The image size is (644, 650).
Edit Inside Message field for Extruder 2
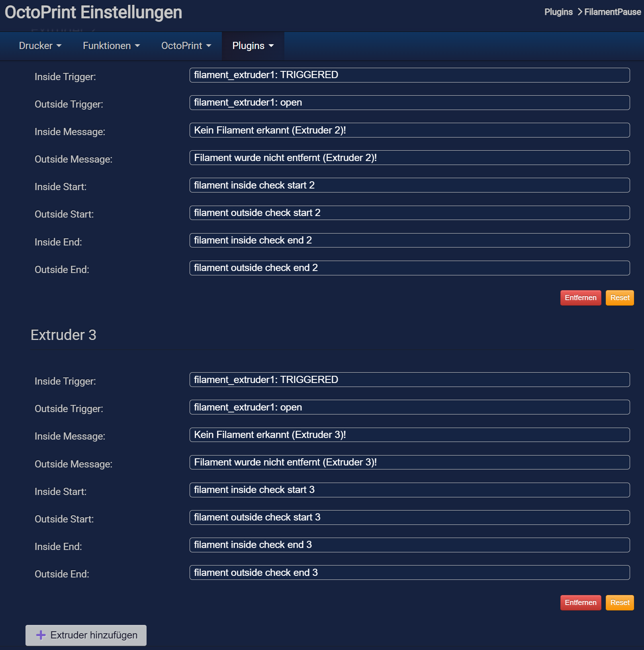(x=409, y=130)
